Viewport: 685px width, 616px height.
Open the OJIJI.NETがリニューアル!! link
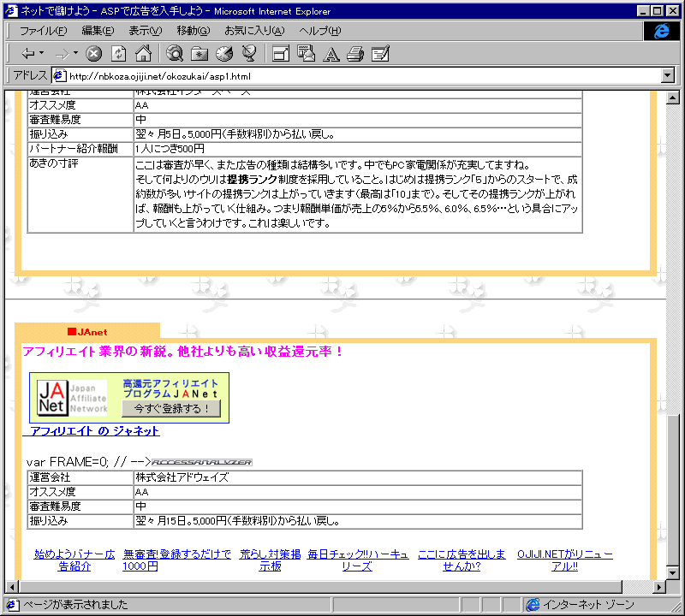[x=565, y=560]
